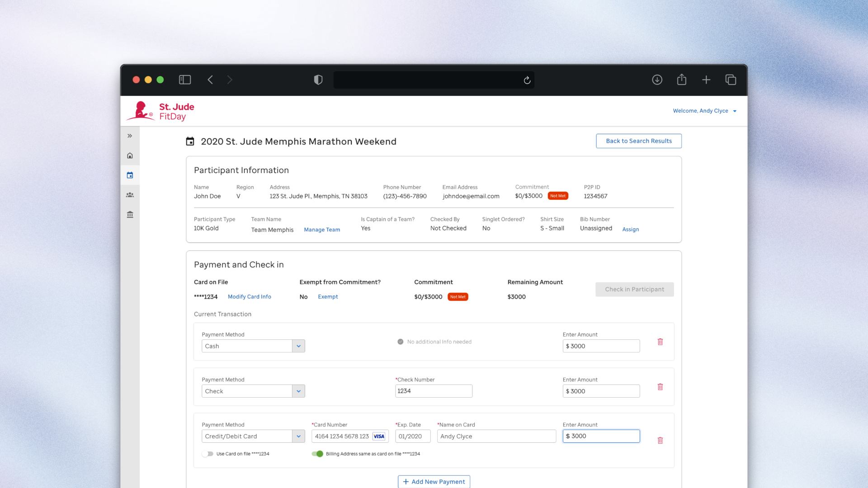
Task: Click the Manage Team link
Action: click(x=322, y=230)
